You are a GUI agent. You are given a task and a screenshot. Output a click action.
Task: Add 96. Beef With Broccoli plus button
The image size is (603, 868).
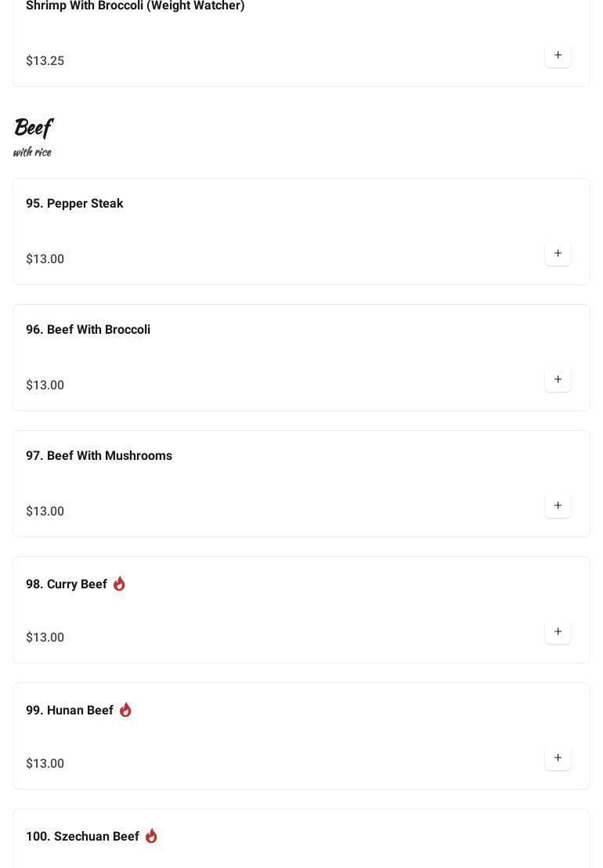tap(558, 380)
